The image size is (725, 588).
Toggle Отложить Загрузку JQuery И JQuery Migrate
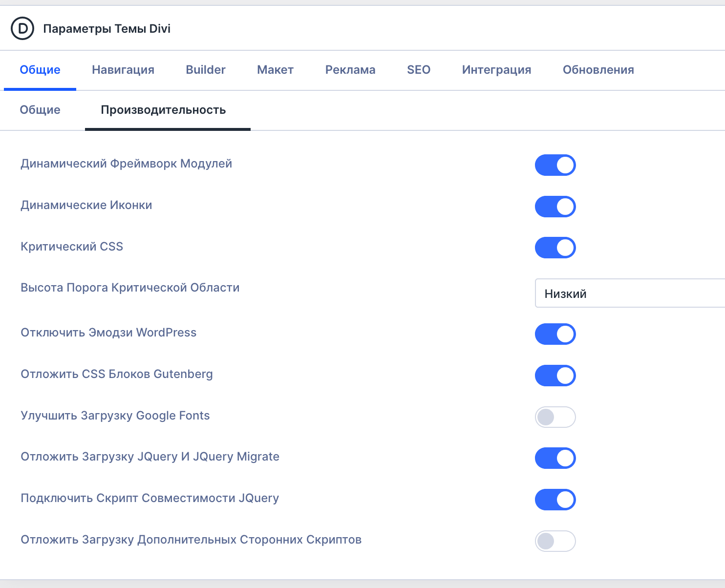555,458
